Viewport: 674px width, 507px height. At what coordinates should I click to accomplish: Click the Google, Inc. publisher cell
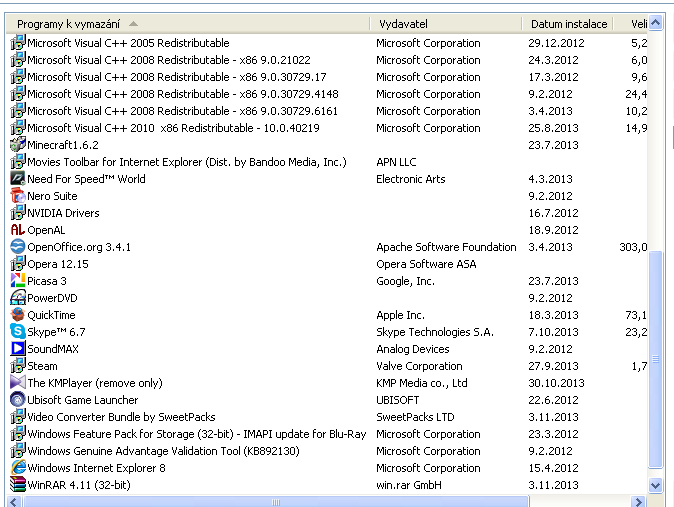click(405, 281)
